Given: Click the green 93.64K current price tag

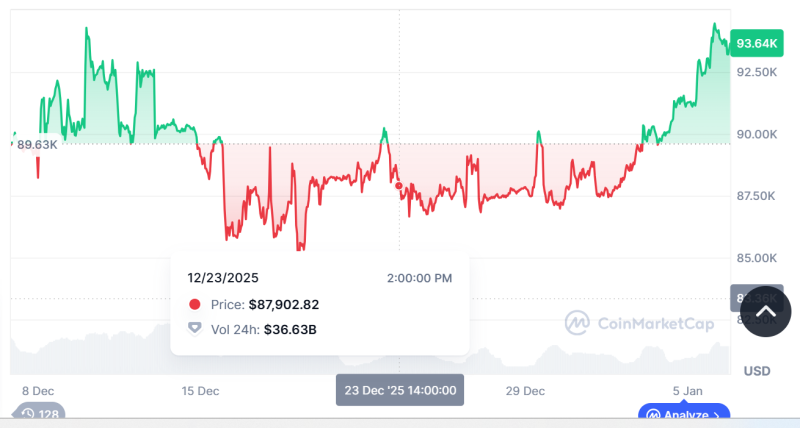Looking at the screenshot, I should (756, 43).
